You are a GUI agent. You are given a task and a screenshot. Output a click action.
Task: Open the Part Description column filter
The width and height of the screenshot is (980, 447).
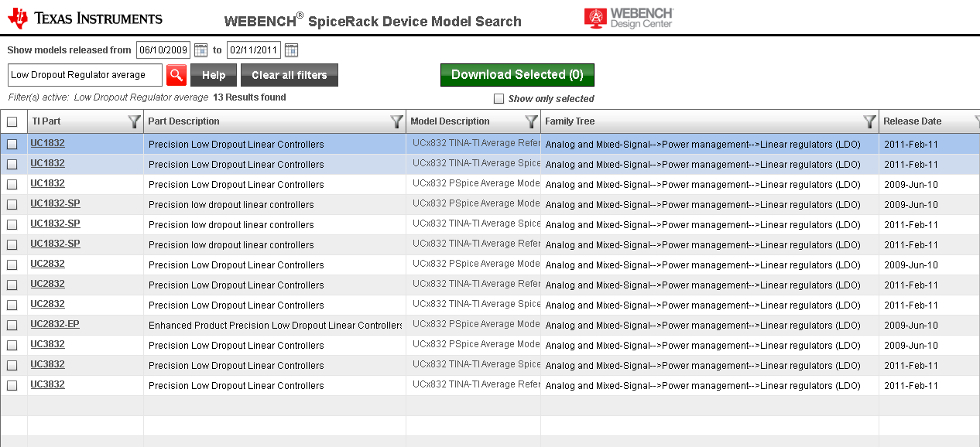tap(396, 121)
